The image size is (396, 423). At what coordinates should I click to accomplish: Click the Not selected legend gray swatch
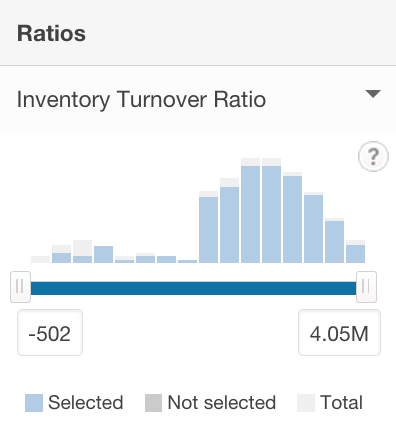pos(153,403)
